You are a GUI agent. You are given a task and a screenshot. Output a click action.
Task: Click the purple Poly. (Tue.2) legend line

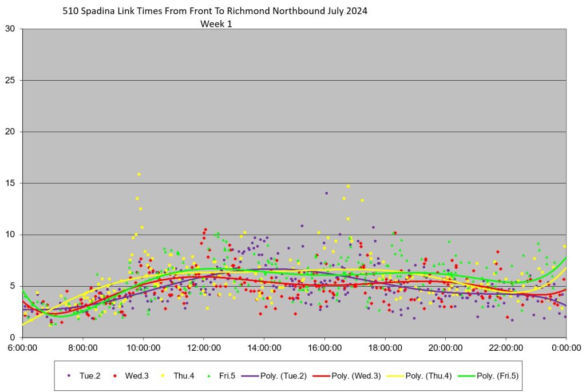click(254, 375)
